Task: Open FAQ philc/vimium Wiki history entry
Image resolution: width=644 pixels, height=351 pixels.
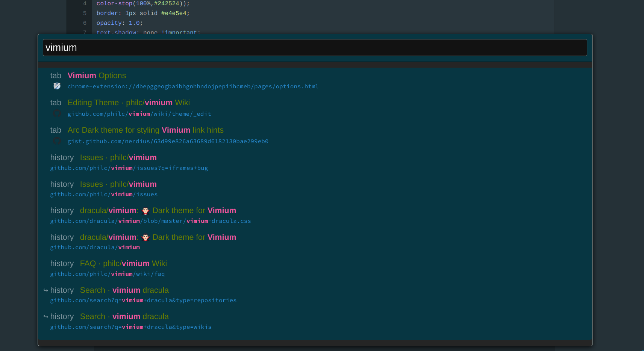Action: tap(315, 268)
